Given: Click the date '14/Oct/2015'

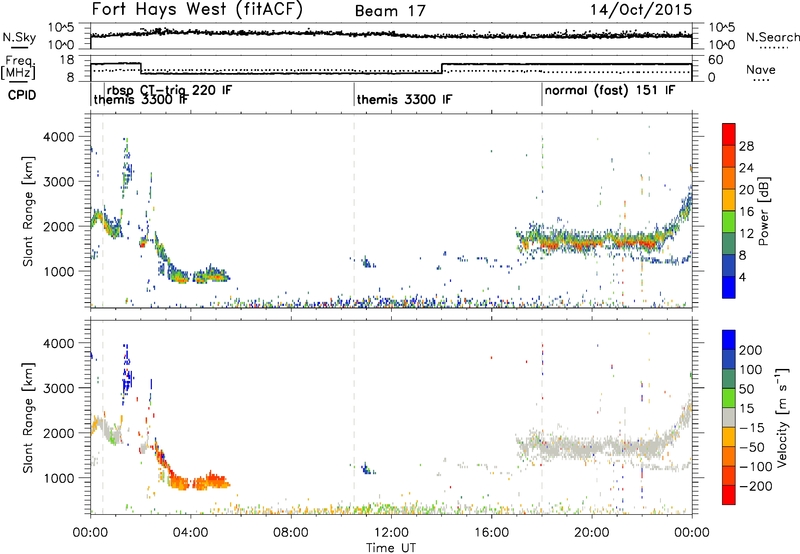Looking at the screenshot, I should point(641,10).
